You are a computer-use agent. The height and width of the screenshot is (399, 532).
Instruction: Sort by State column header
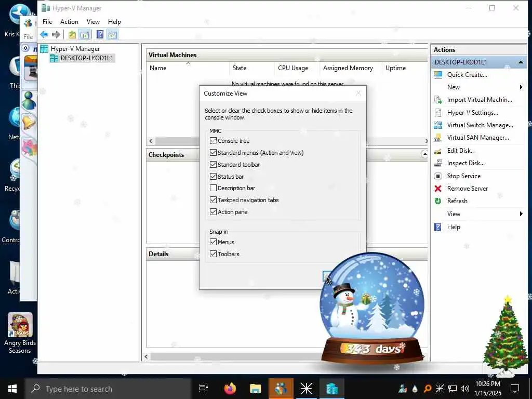pyautogui.click(x=252, y=68)
